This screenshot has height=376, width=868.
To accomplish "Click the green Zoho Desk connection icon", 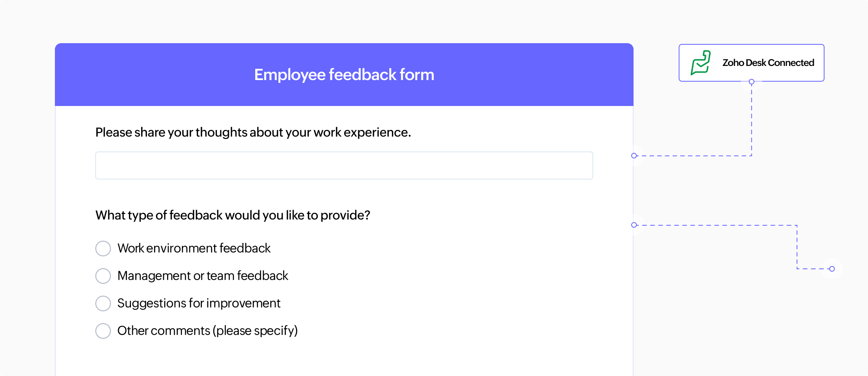I will [701, 62].
